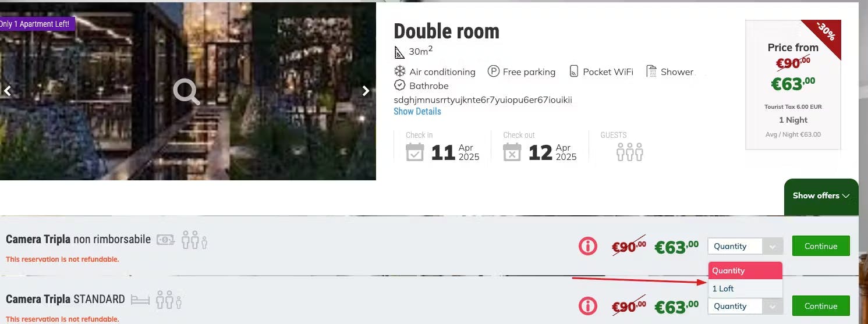Open Quantity dropdown for STANDARD room

745,306
